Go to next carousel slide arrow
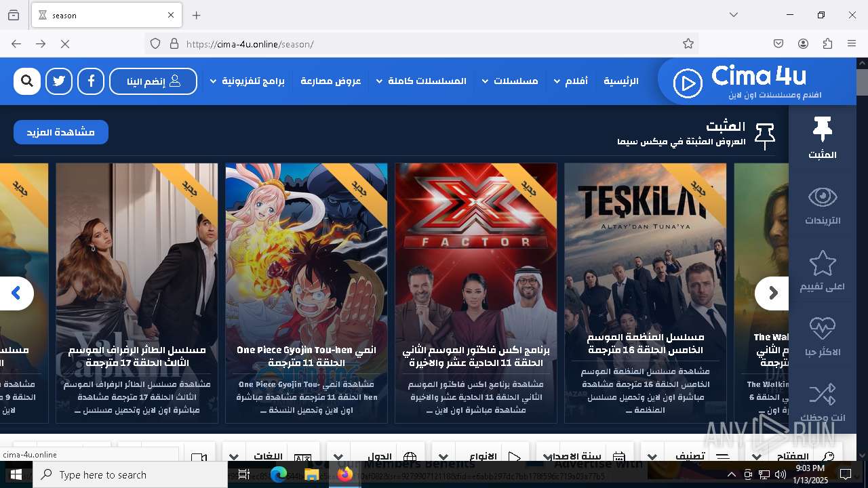 [x=772, y=293]
